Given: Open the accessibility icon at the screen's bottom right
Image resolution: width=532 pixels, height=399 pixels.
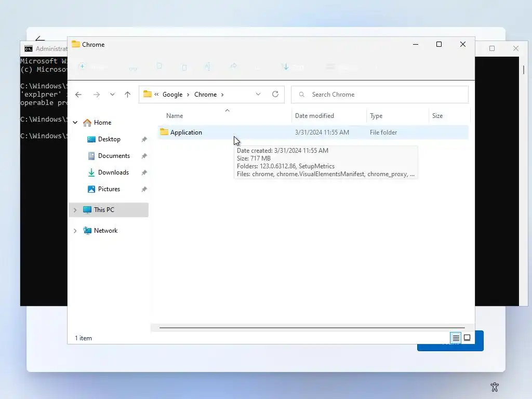Looking at the screenshot, I should tap(495, 387).
